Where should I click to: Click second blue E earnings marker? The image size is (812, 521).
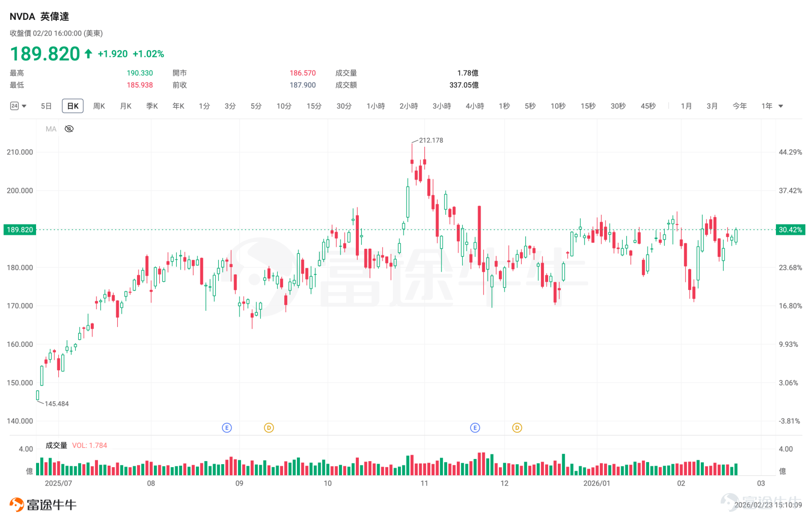[475, 428]
